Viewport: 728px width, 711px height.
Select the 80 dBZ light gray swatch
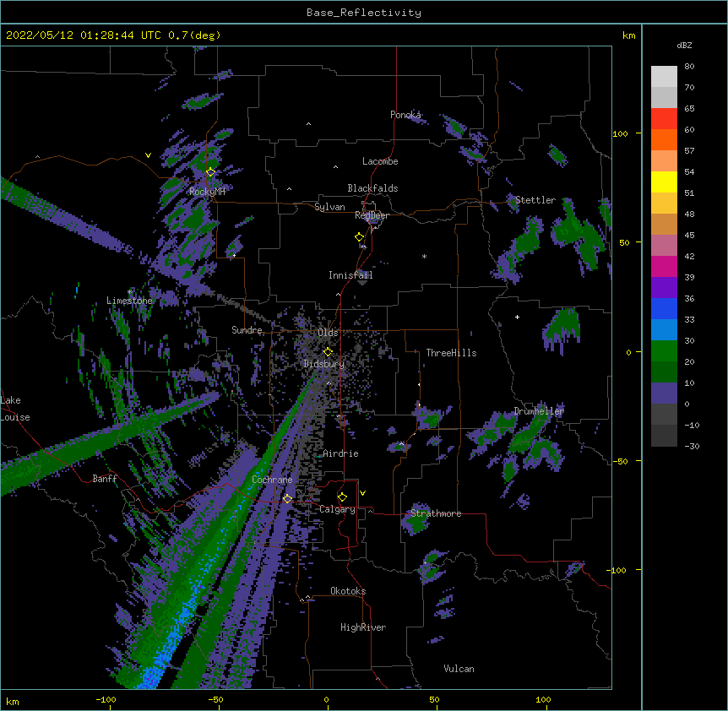coord(664,77)
